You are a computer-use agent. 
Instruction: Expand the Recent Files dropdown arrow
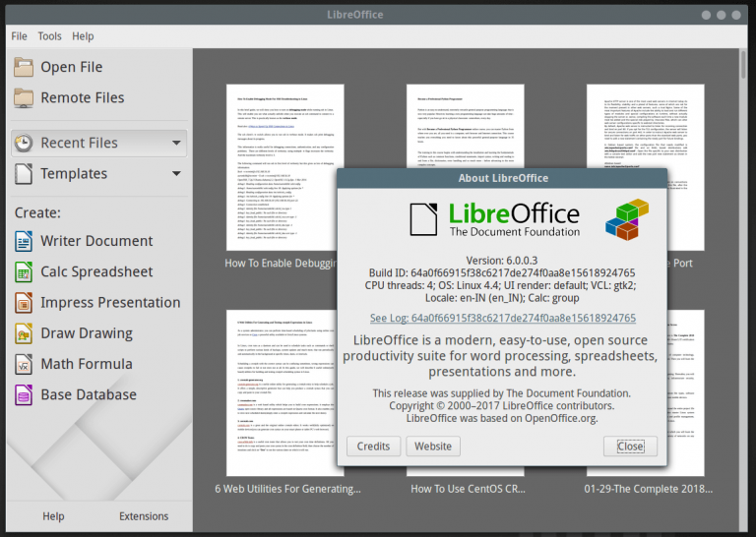pos(176,143)
